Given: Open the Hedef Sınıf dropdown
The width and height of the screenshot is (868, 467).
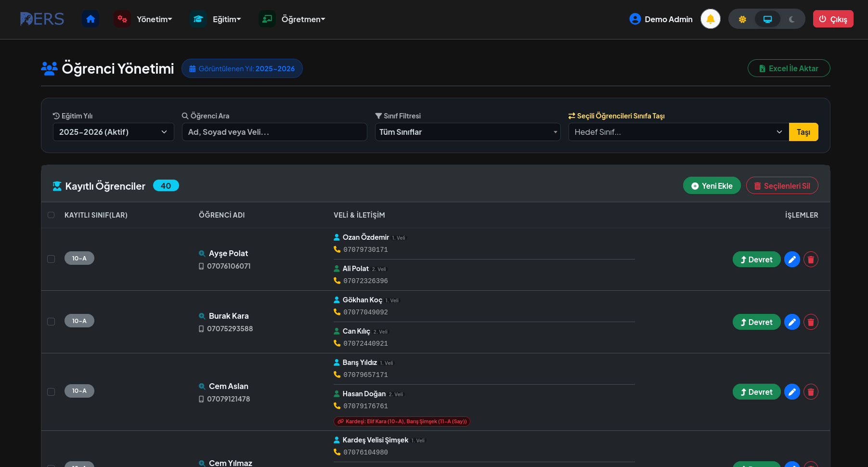Looking at the screenshot, I should point(679,132).
